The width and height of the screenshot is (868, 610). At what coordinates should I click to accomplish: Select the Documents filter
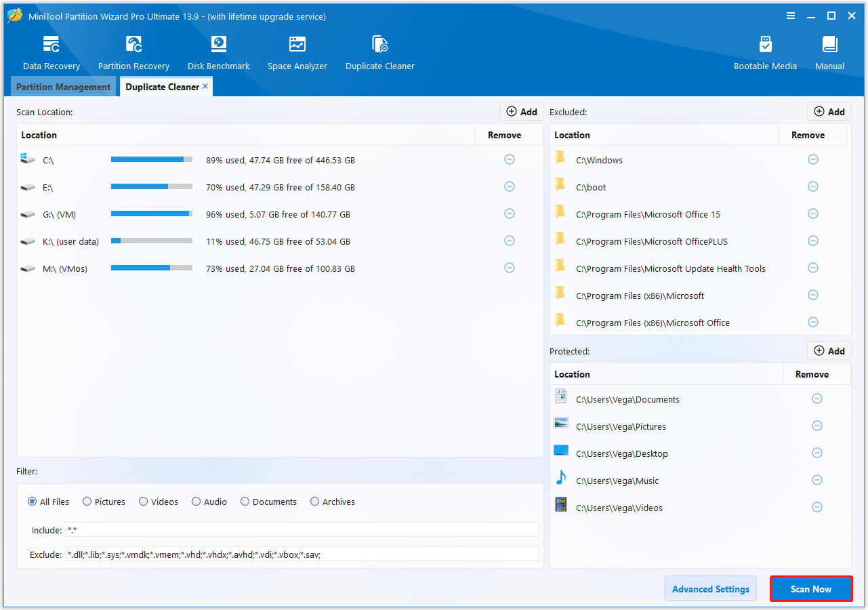[268, 502]
